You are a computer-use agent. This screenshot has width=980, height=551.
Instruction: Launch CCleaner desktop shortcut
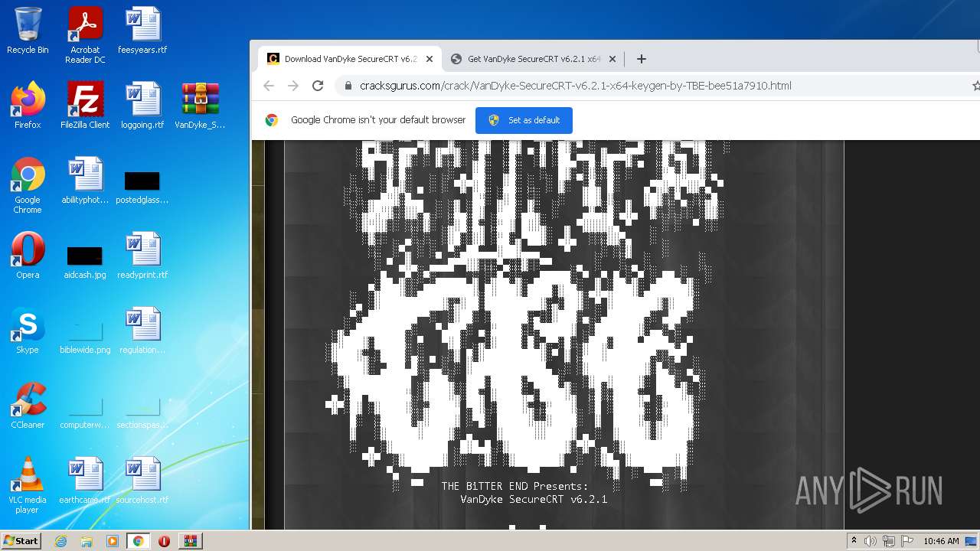click(28, 406)
